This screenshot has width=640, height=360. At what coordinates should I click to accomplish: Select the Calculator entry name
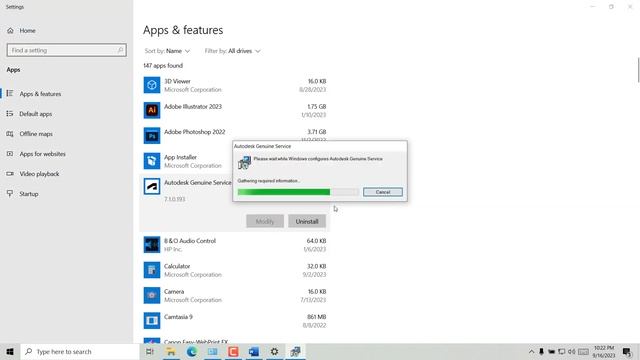[177, 266]
